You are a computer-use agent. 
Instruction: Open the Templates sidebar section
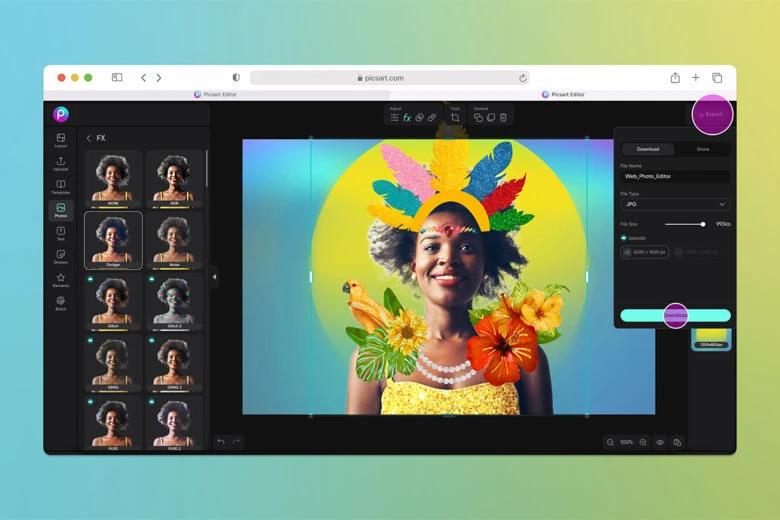pos(61,186)
